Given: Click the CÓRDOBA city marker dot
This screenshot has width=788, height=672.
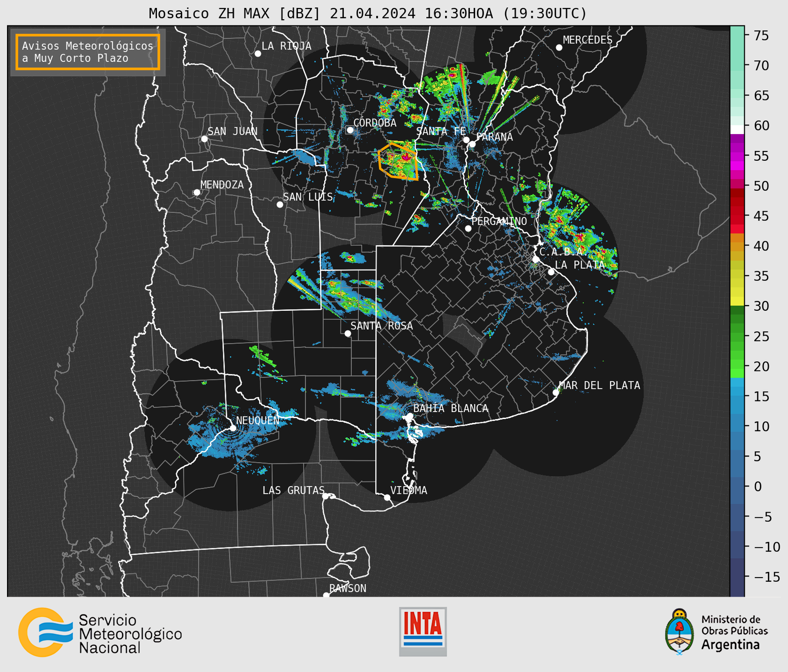Looking at the screenshot, I should (350, 130).
